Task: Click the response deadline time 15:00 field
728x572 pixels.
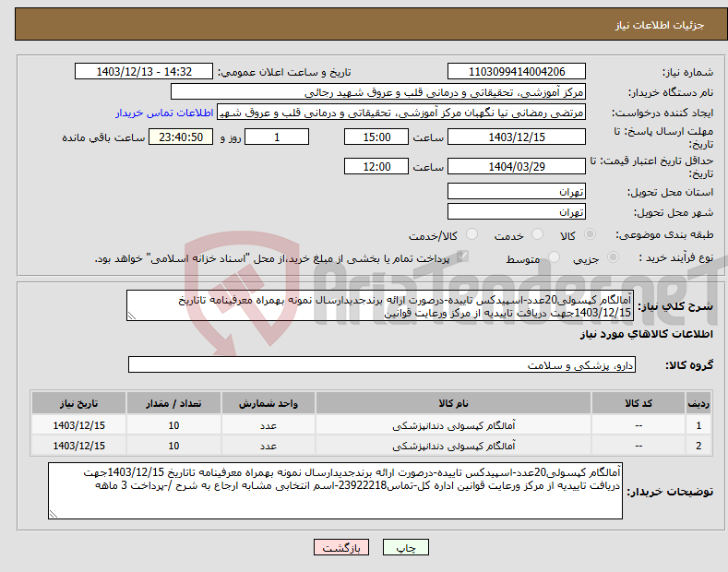Action: click(x=376, y=137)
